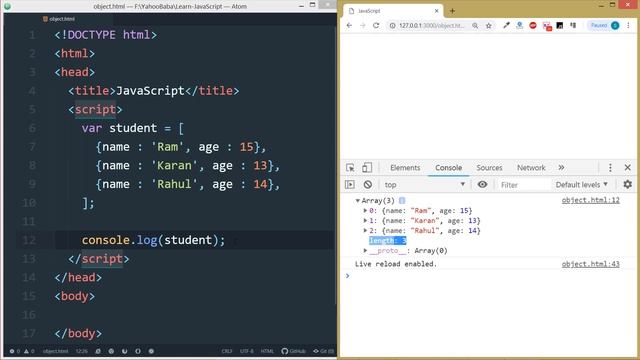Click the cursor position 12:26 indicator

[82, 351]
